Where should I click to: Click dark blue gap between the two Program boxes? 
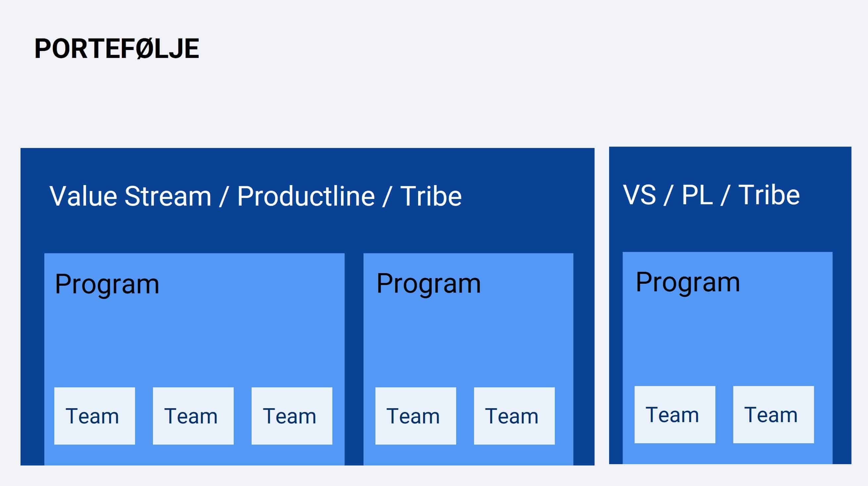click(x=354, y=359)
